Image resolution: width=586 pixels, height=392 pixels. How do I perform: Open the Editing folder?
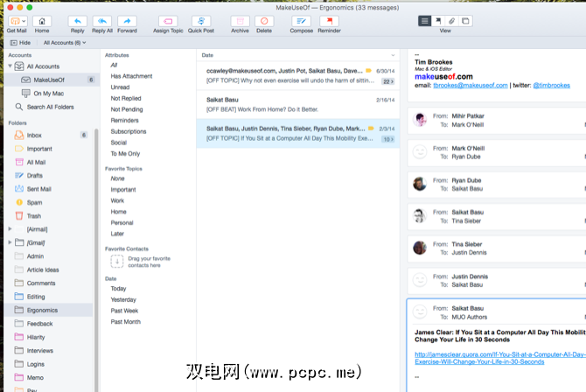(49, 297)
